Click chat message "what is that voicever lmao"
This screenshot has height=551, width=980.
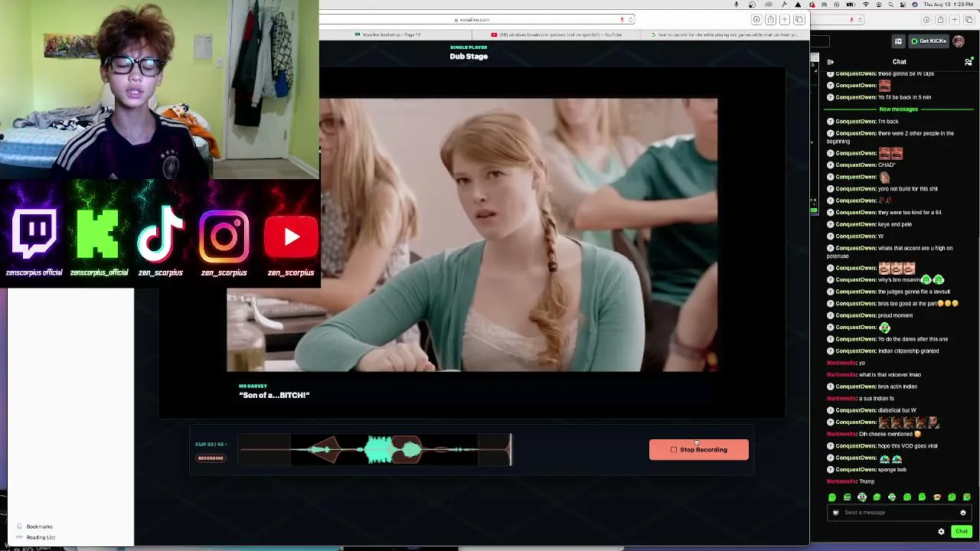(890, 375)
